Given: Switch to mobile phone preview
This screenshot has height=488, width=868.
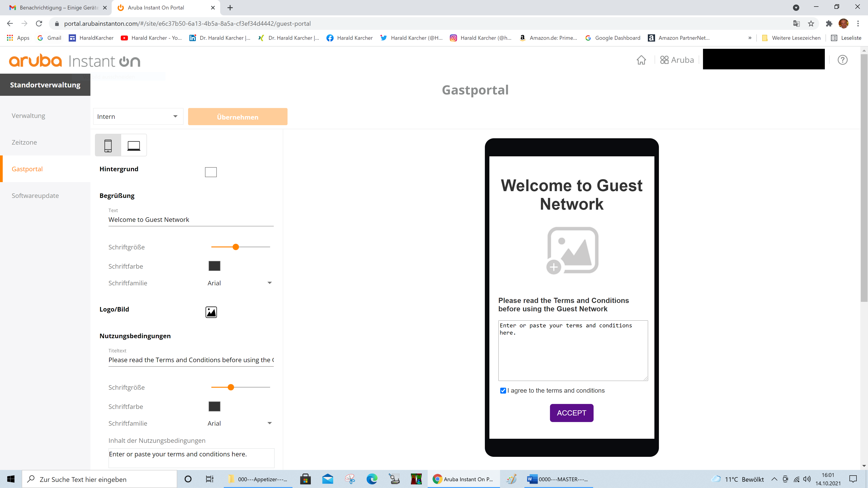Looking at the screenshot, I should pyautogui.click(x=108, y=145).
